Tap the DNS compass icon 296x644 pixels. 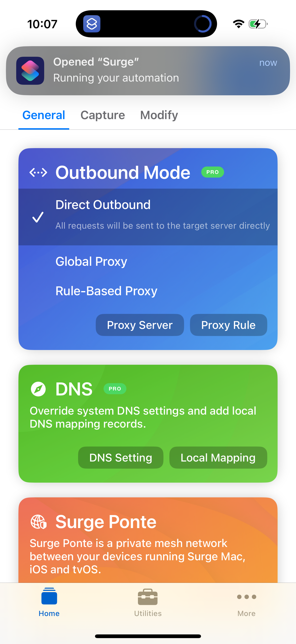click(38, 389)
